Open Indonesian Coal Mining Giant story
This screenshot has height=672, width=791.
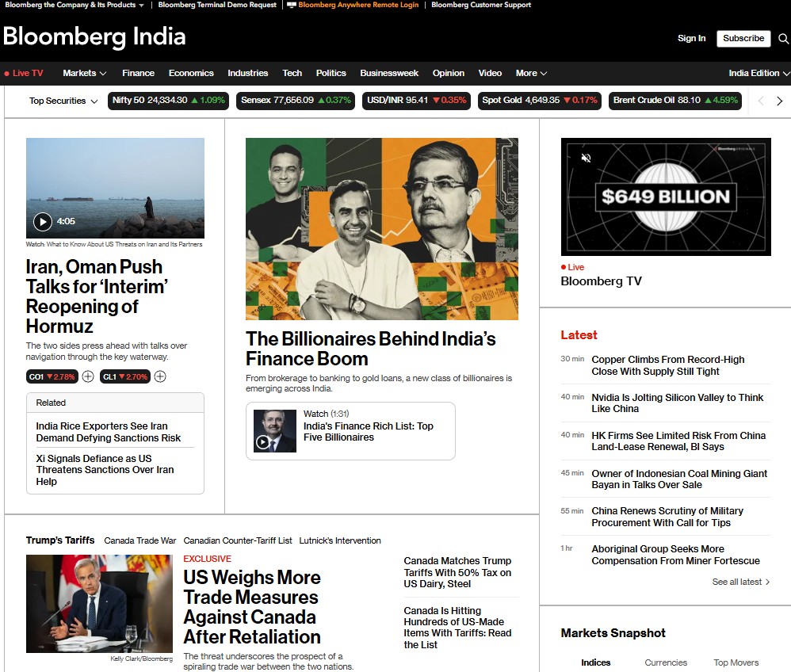(679, 479)
